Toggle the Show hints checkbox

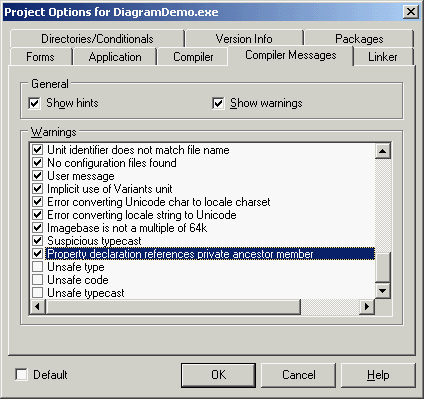35,103
